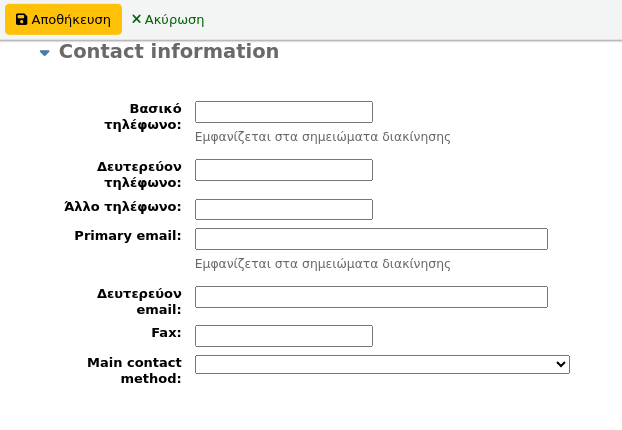Screen dimensions: 622x430
Task: Click the Δευτερεύον email label text
Action: pos(139,301)
